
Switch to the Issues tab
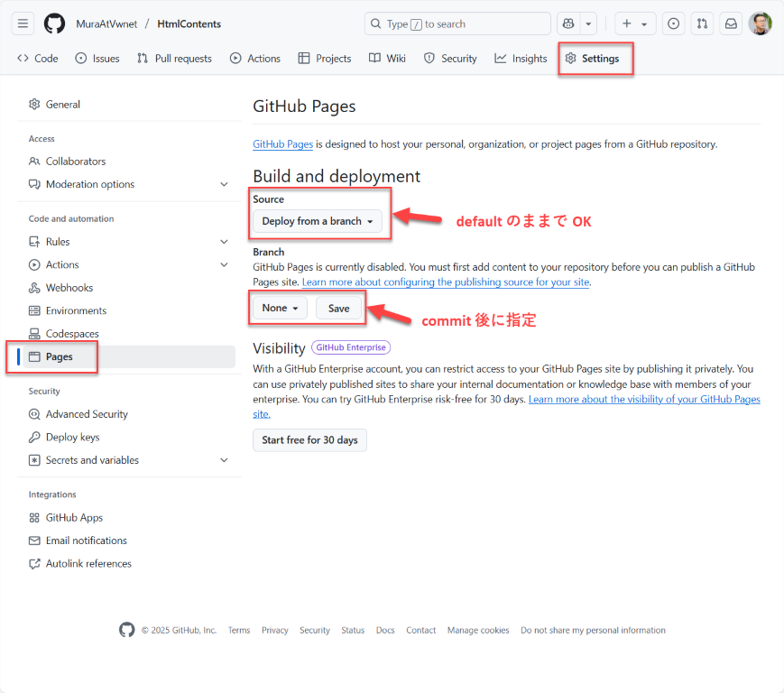[x=97, y=59]
